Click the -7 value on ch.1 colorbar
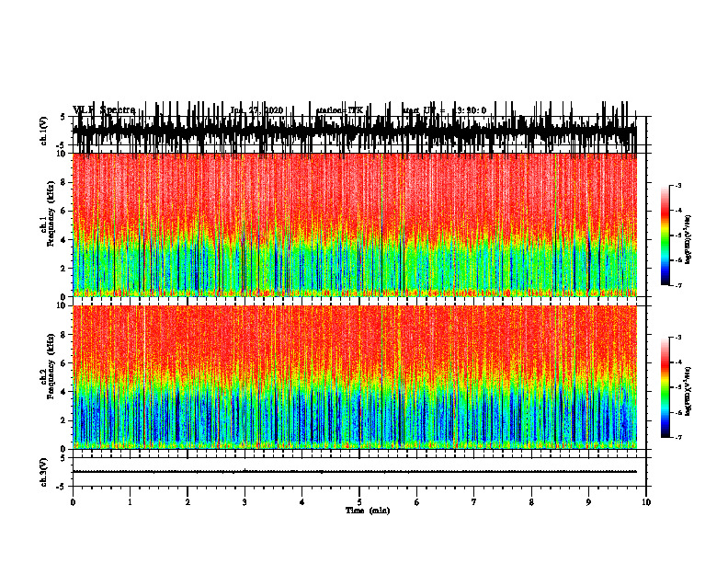728x563 pixels. pos(678,285)
